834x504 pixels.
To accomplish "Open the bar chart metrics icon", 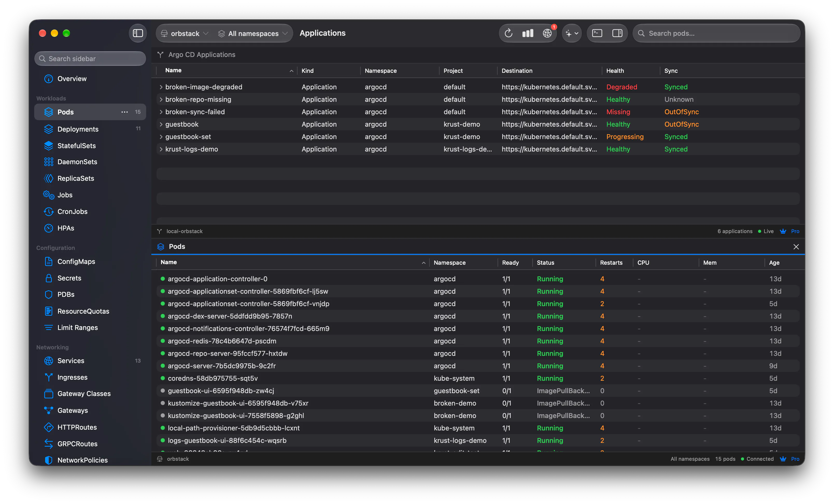I will pos(528,33).
